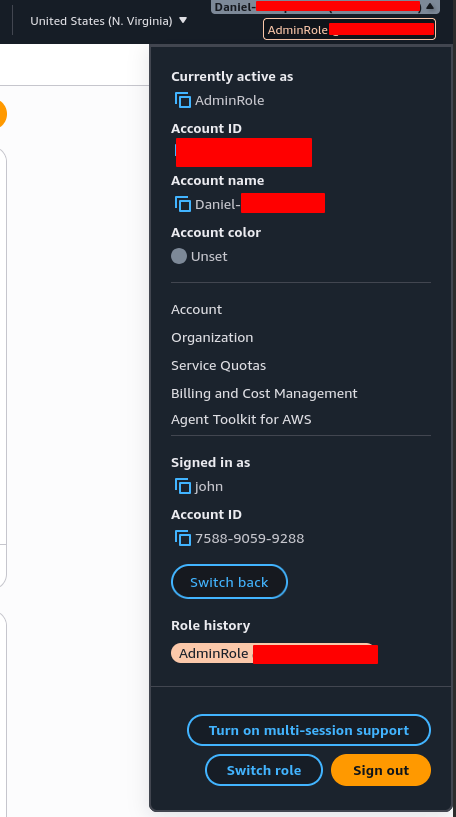Click the AdminRole badge in the top bar
The width and height of the screenshot is (456, 817).
(x=349, y=29)
